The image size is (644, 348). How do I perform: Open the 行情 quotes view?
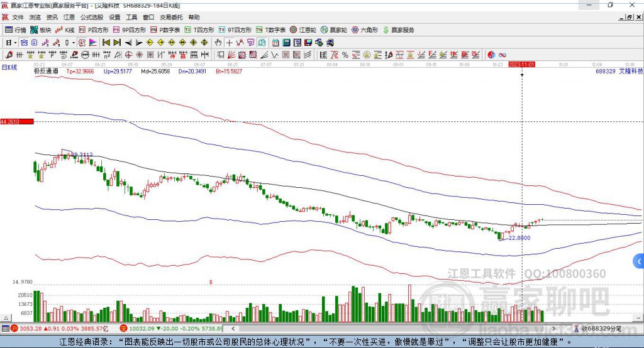point(16,30)
